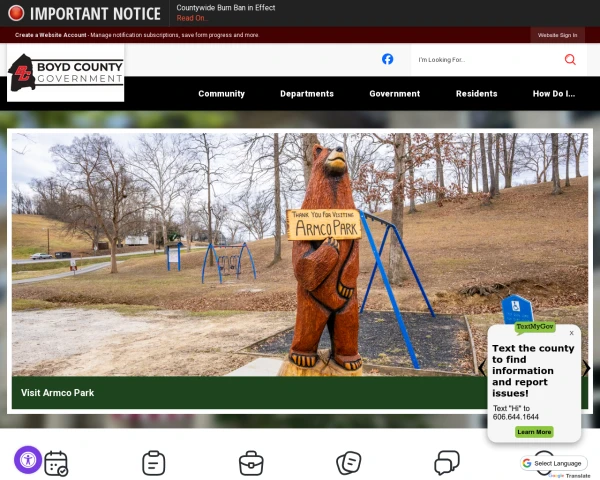600x480 pixels.
Task: Open the Residents menu
Action: pos(476,94)
